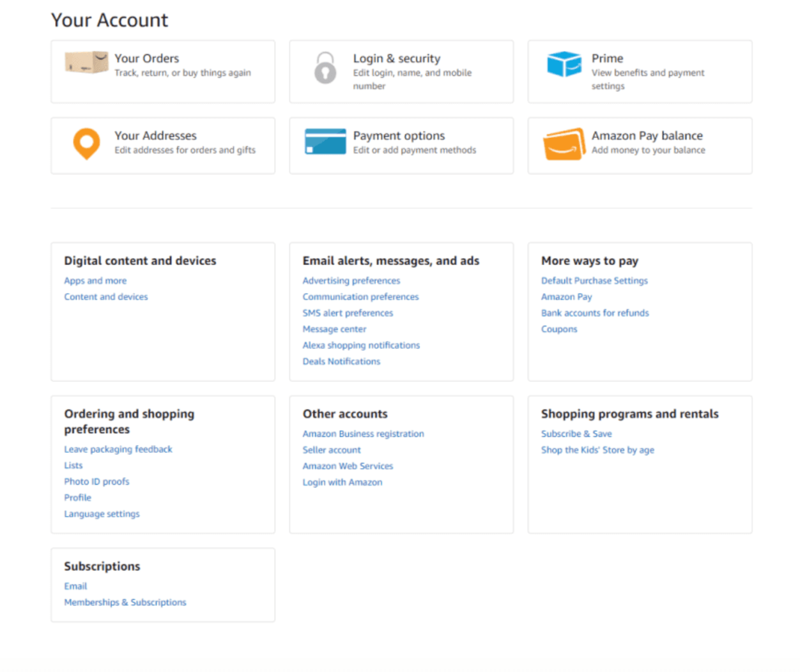Screen dimensions: 800x672
Task: View Memberships & Subscriptions
Action: (x=125, y=602)
